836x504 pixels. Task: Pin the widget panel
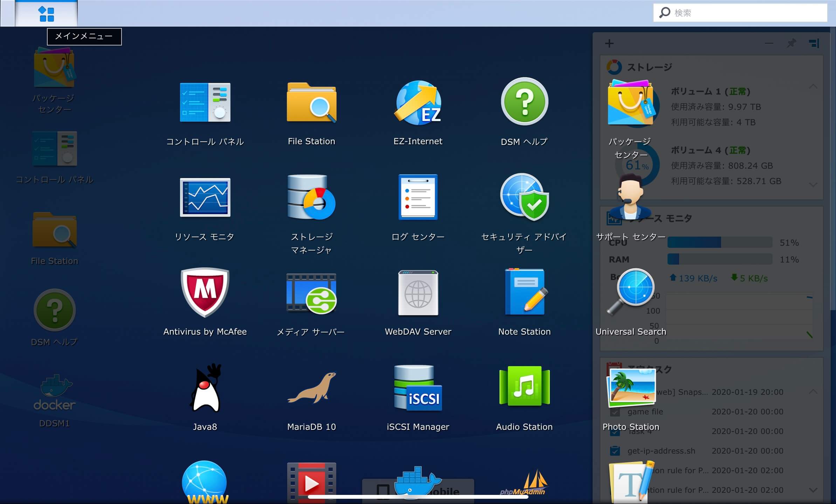coord(792,43)
